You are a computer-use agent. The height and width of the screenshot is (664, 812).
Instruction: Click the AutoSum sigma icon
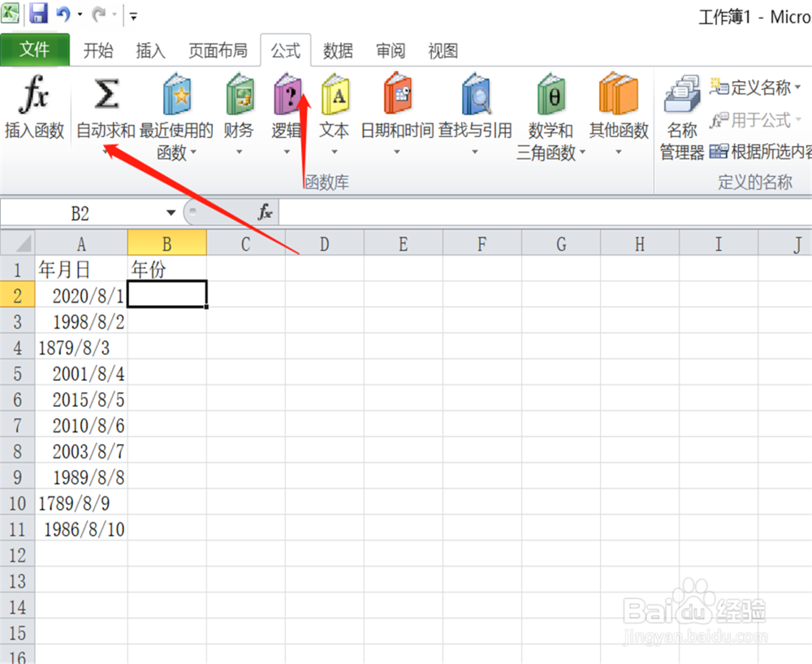(106, 94)
